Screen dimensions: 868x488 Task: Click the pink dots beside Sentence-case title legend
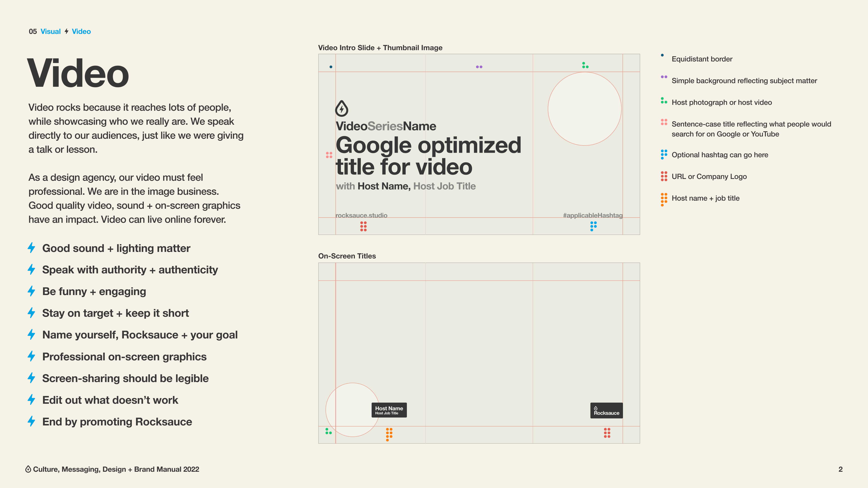tap(664, 122)
